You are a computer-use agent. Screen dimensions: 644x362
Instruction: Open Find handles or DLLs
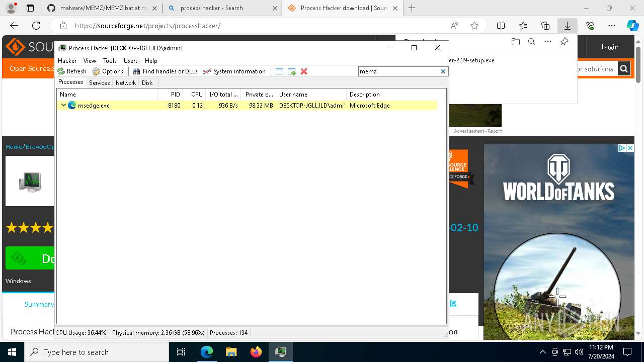coord(165,71)
